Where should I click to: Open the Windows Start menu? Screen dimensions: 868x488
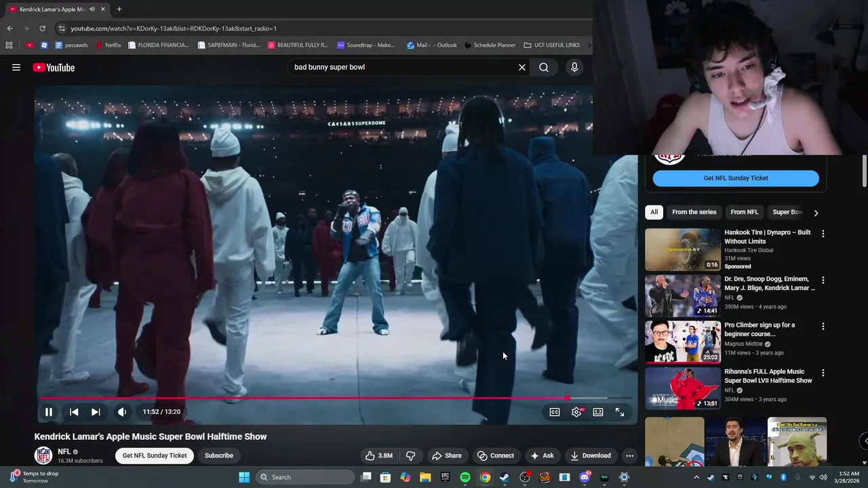point(244,477)
